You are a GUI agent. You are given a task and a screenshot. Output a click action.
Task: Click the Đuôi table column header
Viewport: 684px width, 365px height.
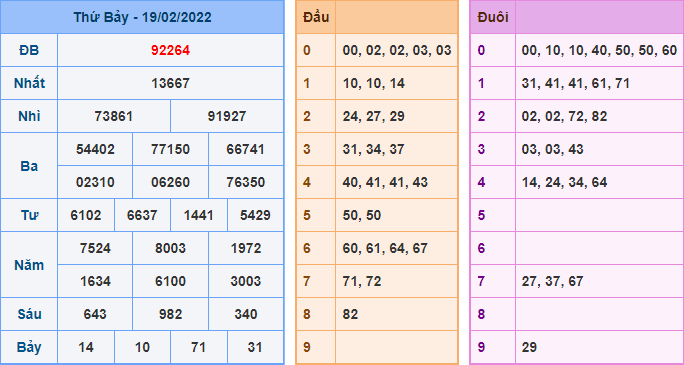point(493,17)
